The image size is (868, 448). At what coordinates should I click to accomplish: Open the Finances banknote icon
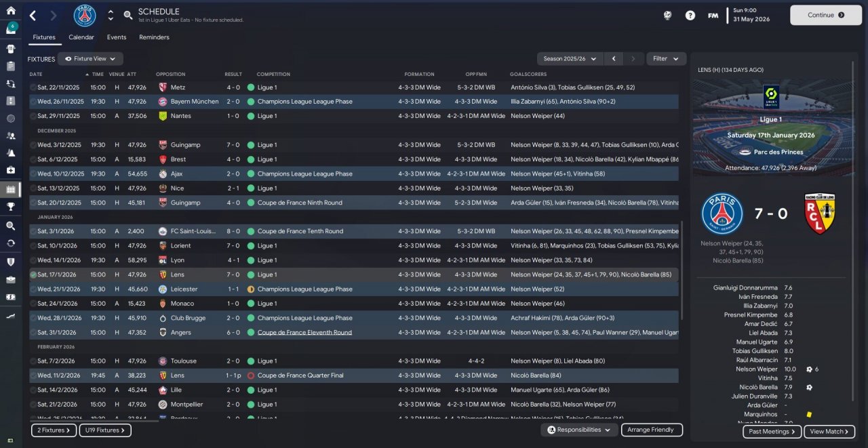tap(11, 297)
